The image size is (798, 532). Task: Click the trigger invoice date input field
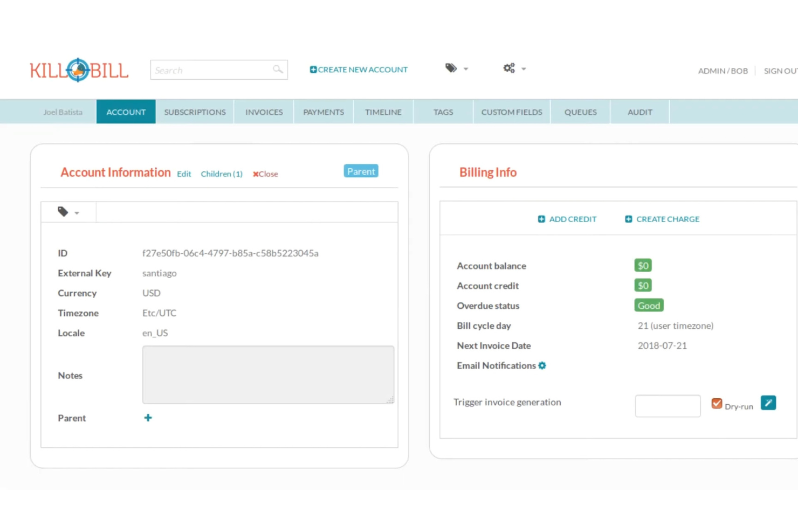(x=668, y=406)
